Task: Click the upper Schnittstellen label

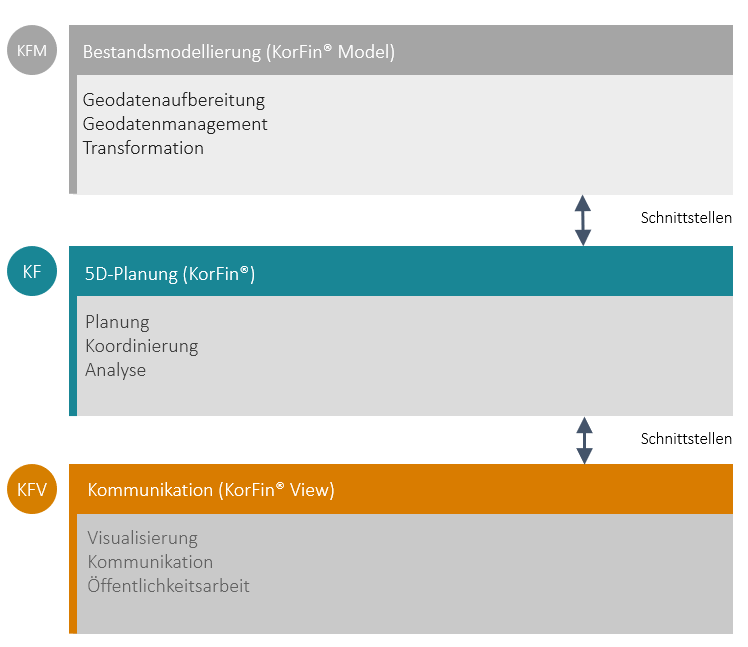Action: (686, 218)
